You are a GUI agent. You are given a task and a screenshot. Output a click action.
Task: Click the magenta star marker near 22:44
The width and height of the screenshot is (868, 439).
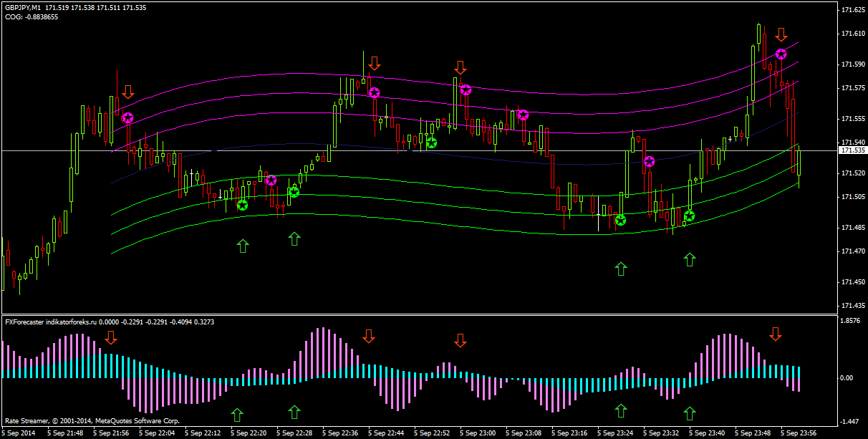[x=374, y=92]
